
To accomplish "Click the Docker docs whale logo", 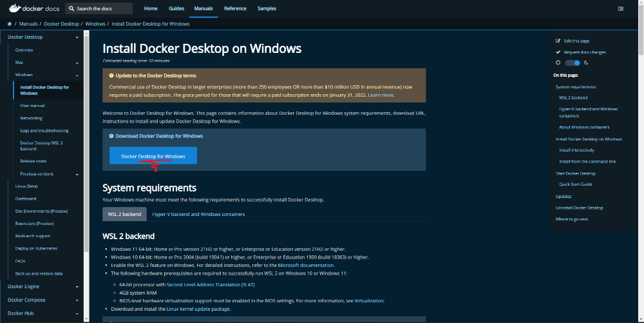I will pos(15,8).
